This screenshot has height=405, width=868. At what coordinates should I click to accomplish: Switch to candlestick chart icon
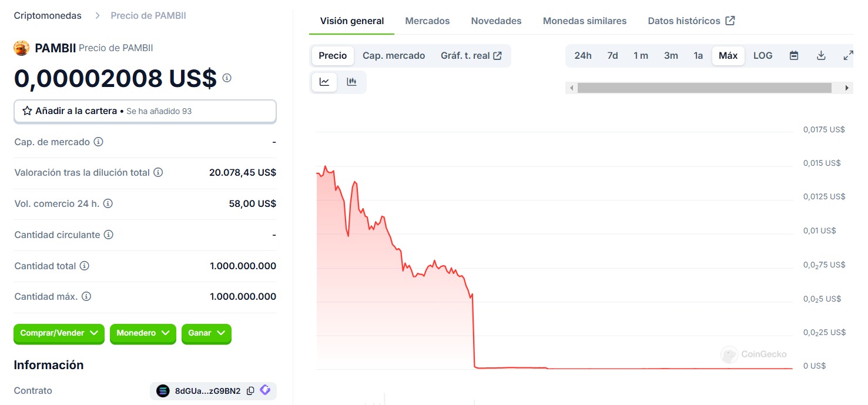[x=351, y=82]
